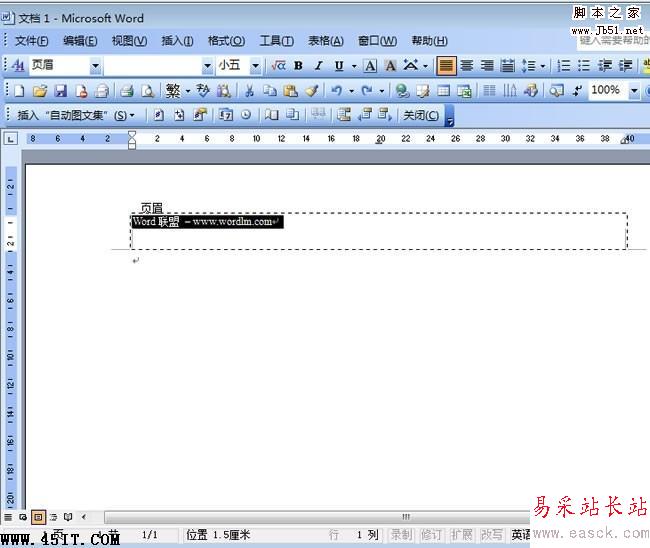650x548 pixels.
Task: Open underline style dropdown arrow
Action: [354, 66]
